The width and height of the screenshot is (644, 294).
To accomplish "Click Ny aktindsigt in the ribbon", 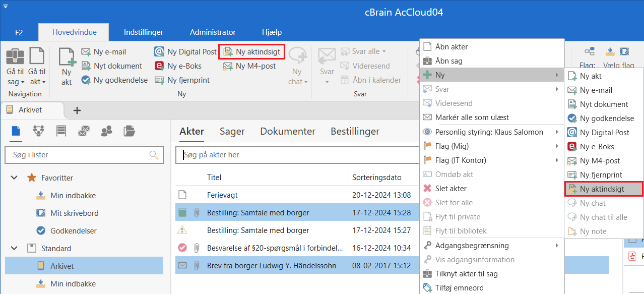I will [x=252, y=52].
